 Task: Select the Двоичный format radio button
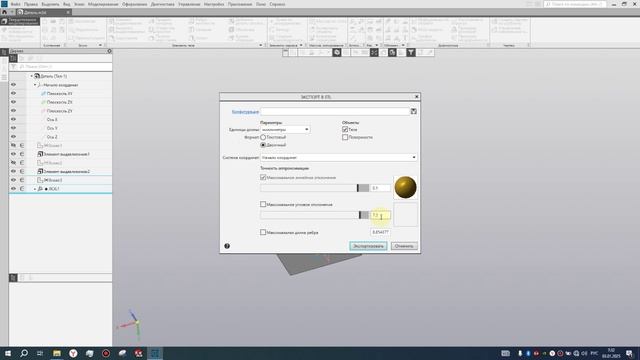point(263,145)
